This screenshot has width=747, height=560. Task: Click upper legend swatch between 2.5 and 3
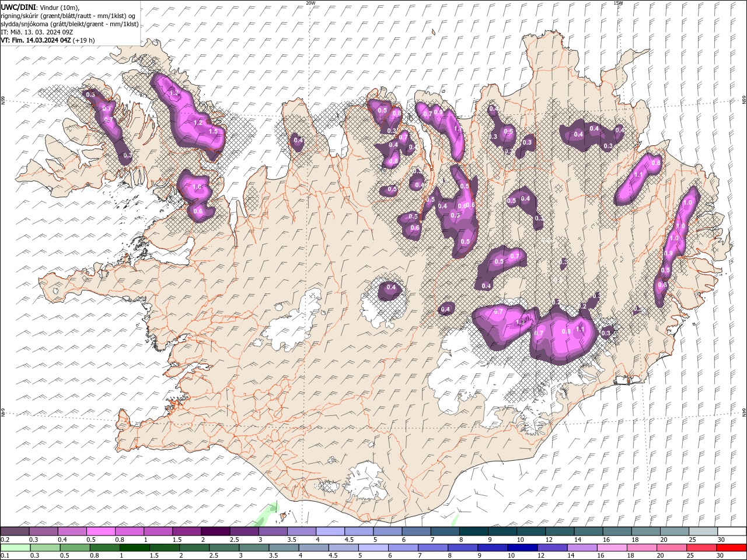[244, 531]
